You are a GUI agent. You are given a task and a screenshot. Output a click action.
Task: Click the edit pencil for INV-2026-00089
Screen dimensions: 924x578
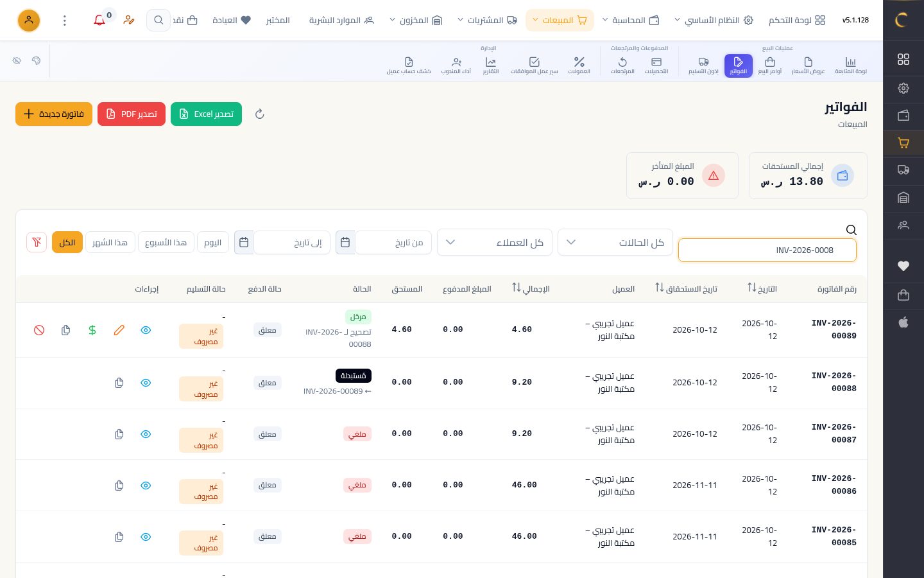[x=119, y=330]
